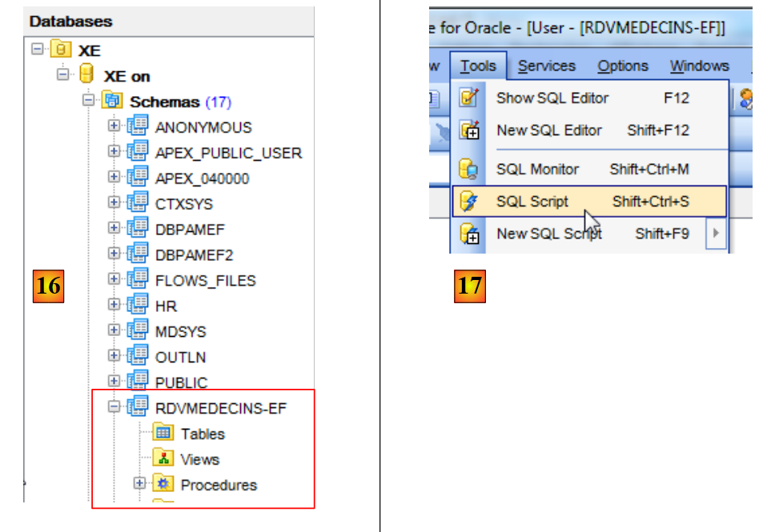Image resolution: width=775 pixels, height=532 pixels.
Task: Collapse the RDVMEDECINS-EF schema
Action: [x=114, y=407]
